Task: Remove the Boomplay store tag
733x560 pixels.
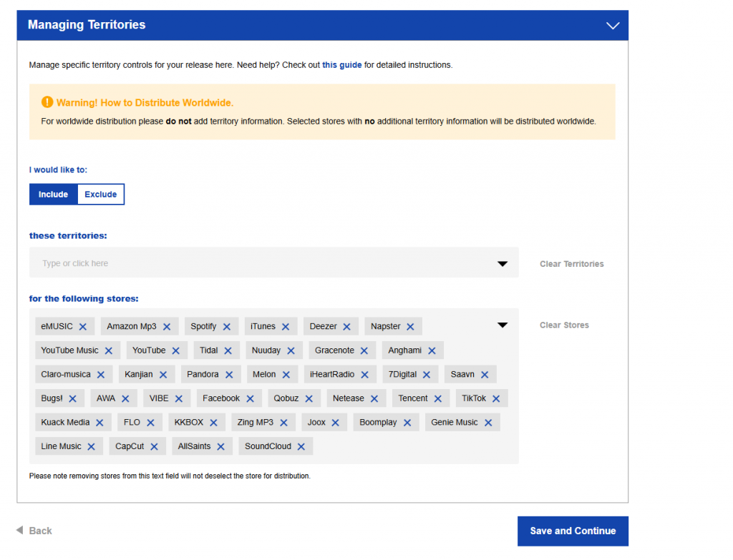Action: [x=407, y=423]
